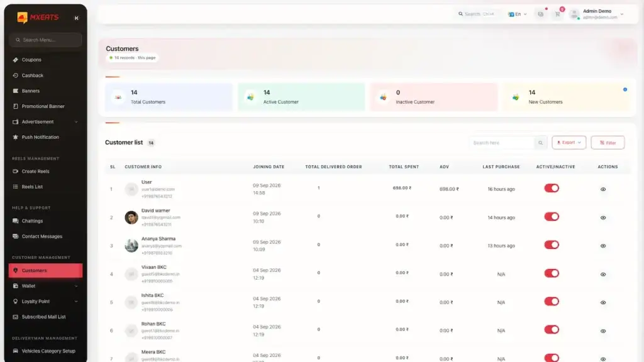Image resolution: width=644 pixels, height=362 pixels.
Task: Click the Filter button
Action: pos(608,143)
